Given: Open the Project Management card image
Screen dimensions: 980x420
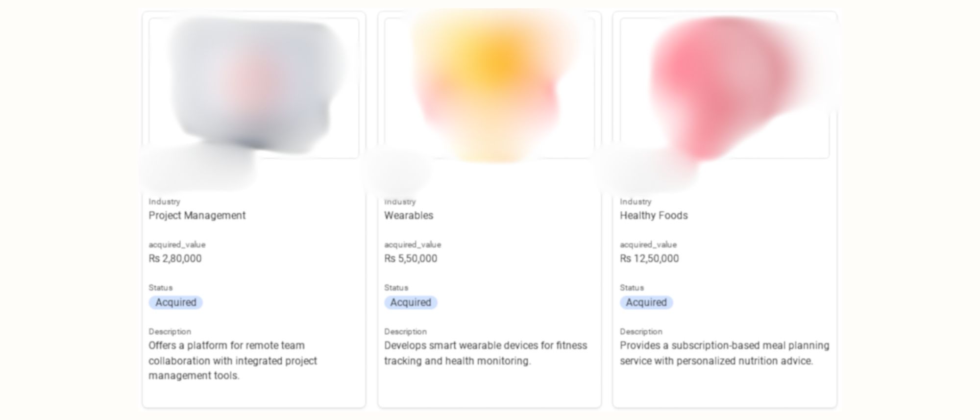Looking at the screenshot, I should pyautogui.click(x=254, y=88).
